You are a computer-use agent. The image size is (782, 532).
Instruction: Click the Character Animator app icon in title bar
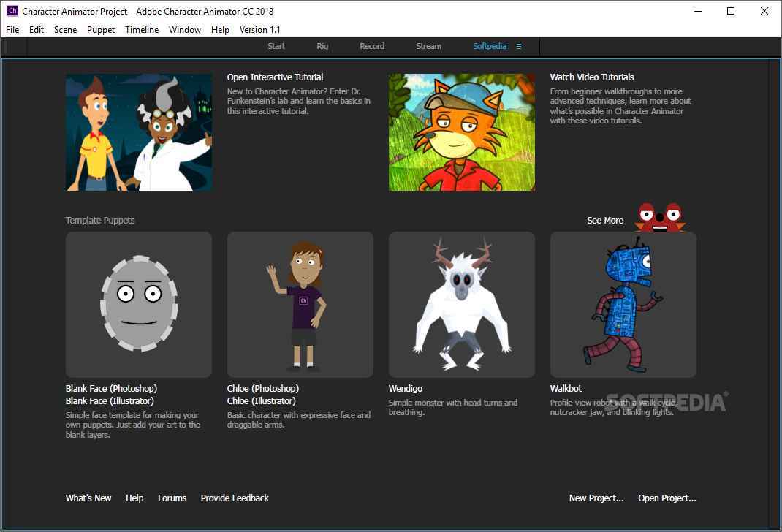(x=12, y=11)
